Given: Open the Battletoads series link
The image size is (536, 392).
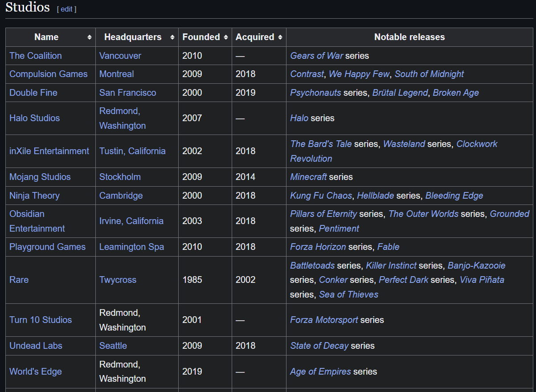Looking at the screenshot, I should [x=313, y=265].
